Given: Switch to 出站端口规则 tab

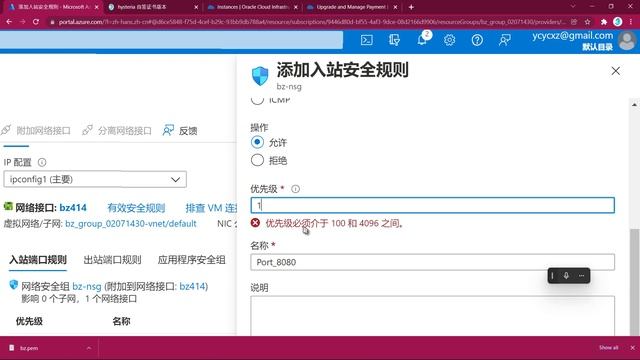Looking at the screenshot, I should (112, 260).
